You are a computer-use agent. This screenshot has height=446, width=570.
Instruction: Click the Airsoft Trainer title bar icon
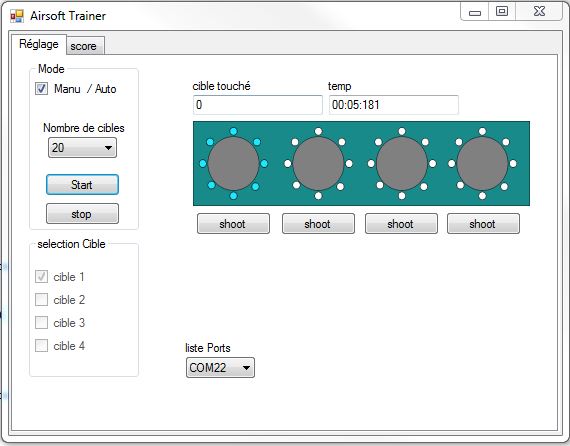point(17,16)
